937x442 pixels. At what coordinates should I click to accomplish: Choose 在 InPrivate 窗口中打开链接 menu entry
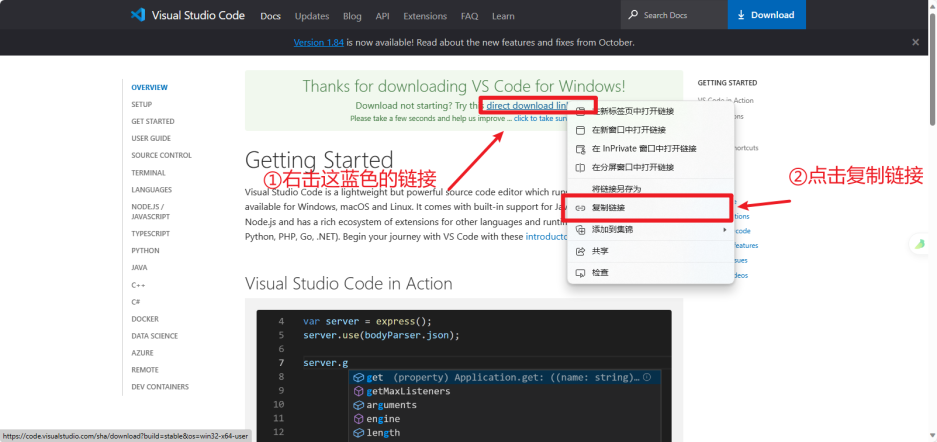tap(650, 148)
